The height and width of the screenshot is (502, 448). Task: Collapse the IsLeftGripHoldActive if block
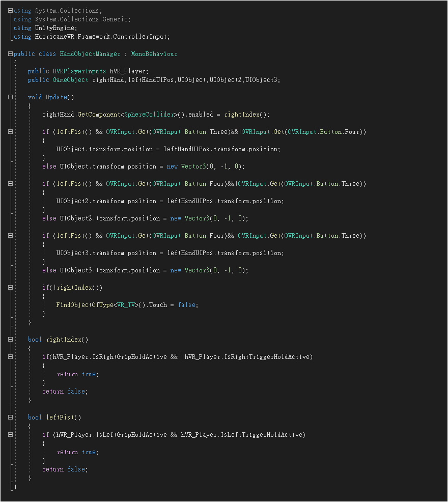tap(10, 435)
